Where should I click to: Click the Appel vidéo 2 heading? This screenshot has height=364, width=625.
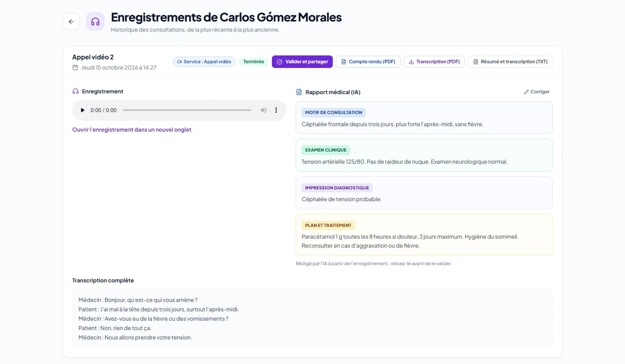point(93,57)
